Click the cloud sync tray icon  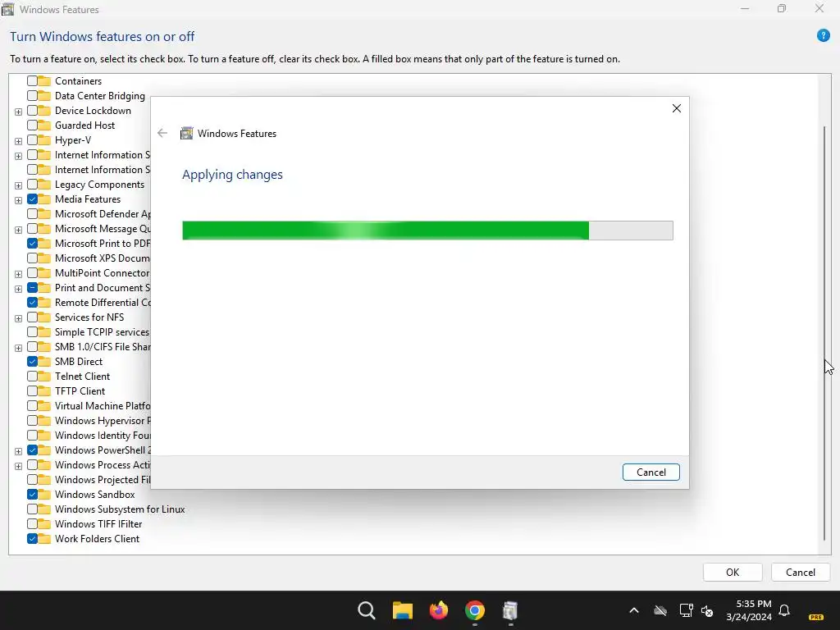coord(660,610)
